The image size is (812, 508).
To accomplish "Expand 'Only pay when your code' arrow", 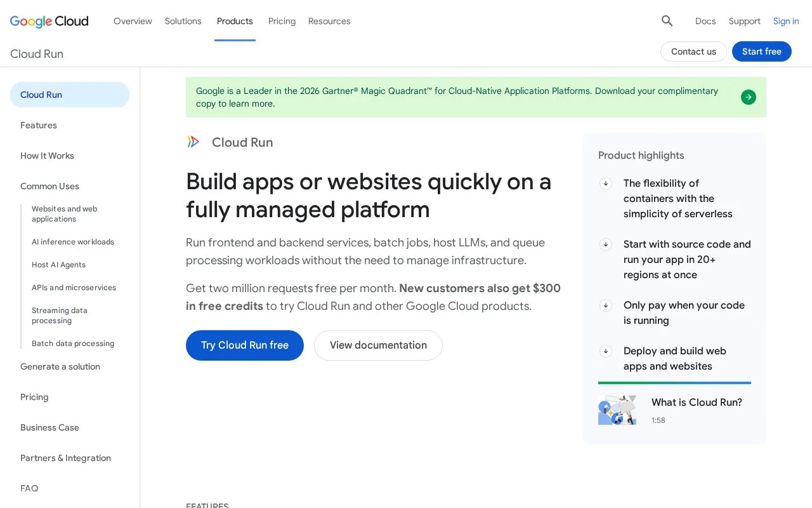I will point(606,305).
